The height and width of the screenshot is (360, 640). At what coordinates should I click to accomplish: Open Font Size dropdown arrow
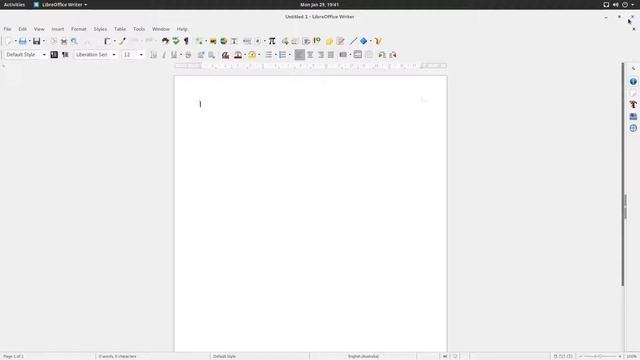[x=141, y=55]
